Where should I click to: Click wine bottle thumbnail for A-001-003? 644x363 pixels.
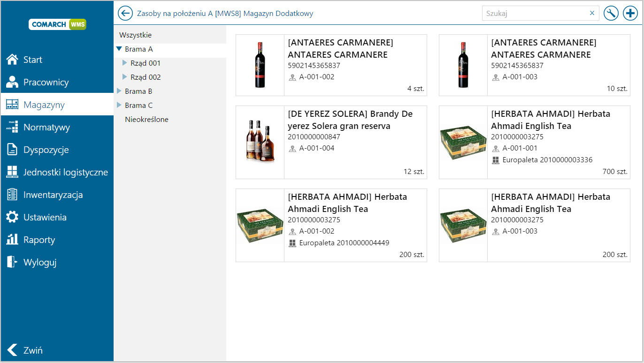point(463,65)
